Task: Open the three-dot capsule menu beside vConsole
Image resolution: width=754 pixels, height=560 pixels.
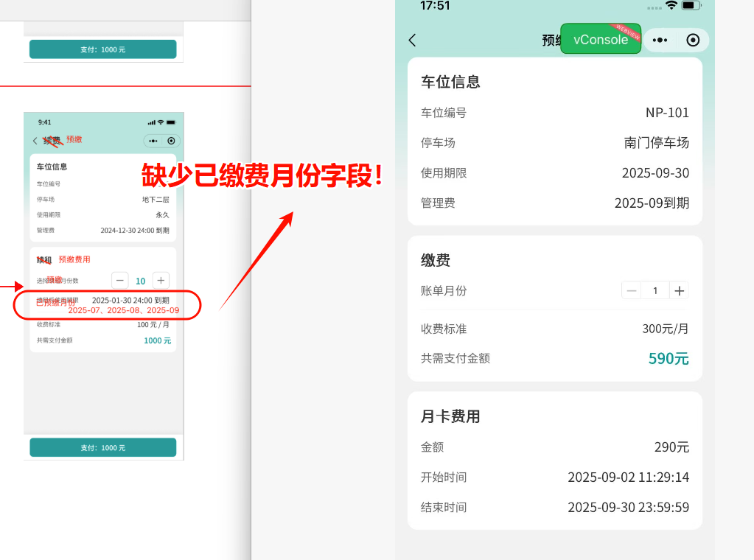Action: (x=660, y=41)
